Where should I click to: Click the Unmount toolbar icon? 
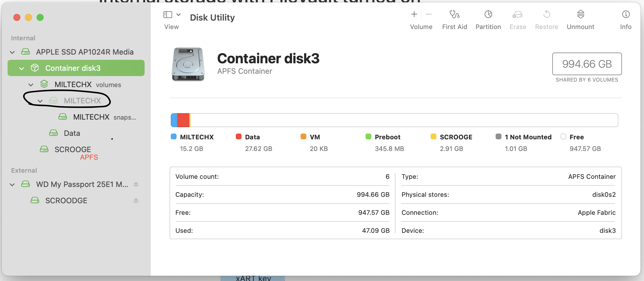pyautogui.click(x=580, y=15)
